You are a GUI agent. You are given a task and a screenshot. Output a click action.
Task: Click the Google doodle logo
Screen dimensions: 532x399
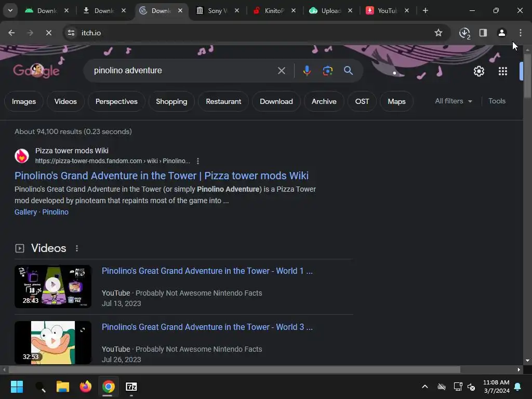(x=36, y=71)
